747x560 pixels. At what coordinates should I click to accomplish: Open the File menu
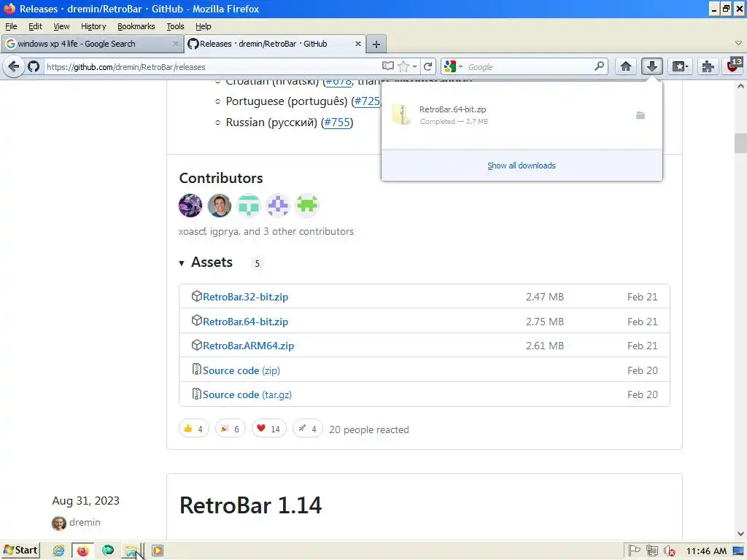coord(11,26)
